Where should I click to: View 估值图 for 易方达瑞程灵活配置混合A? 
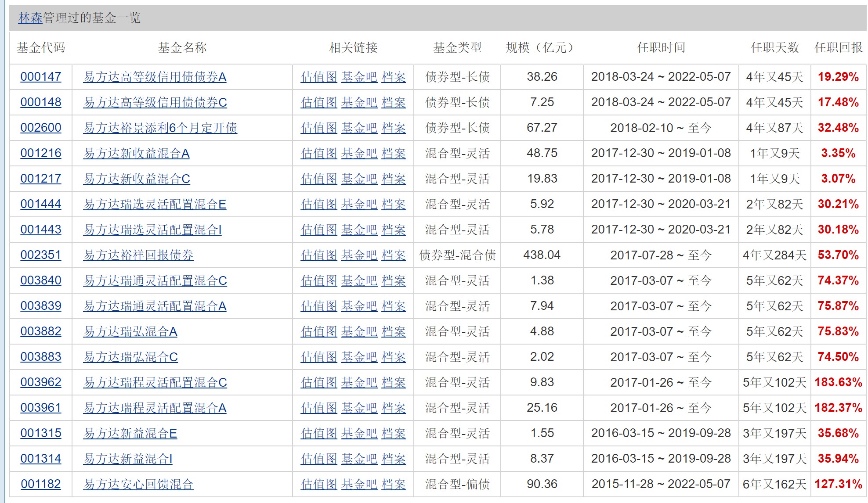[318, 408]
